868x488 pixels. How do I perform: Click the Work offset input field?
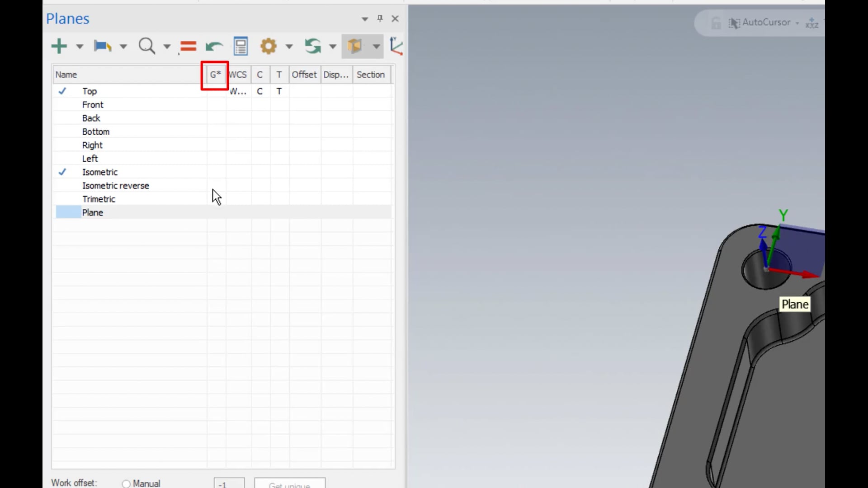click(x=229, y=484)
